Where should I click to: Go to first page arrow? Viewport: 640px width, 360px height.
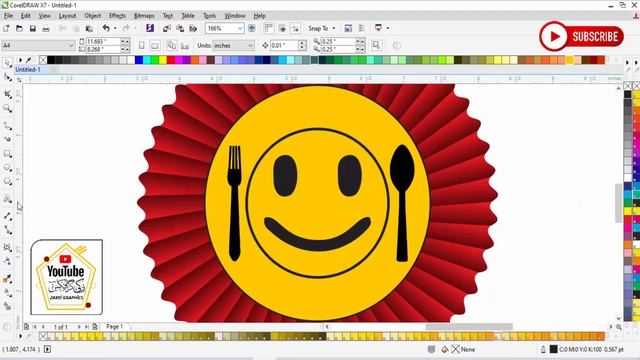(35, 327)
